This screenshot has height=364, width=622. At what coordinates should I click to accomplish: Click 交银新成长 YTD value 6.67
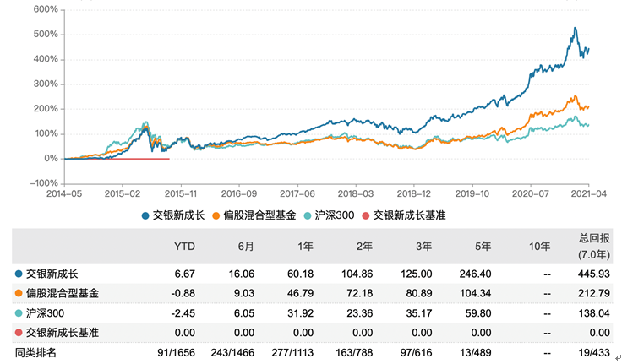tap(184, 274)
